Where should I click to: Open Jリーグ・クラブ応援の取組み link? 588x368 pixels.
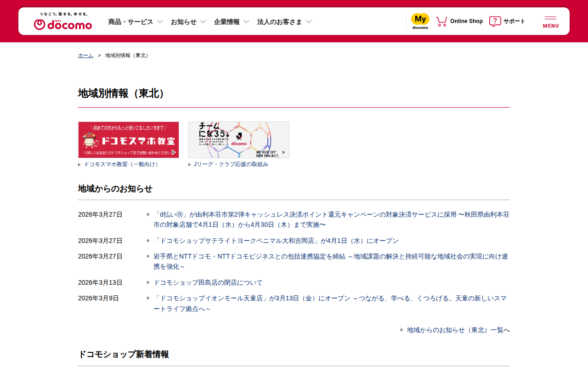point(231,164)
